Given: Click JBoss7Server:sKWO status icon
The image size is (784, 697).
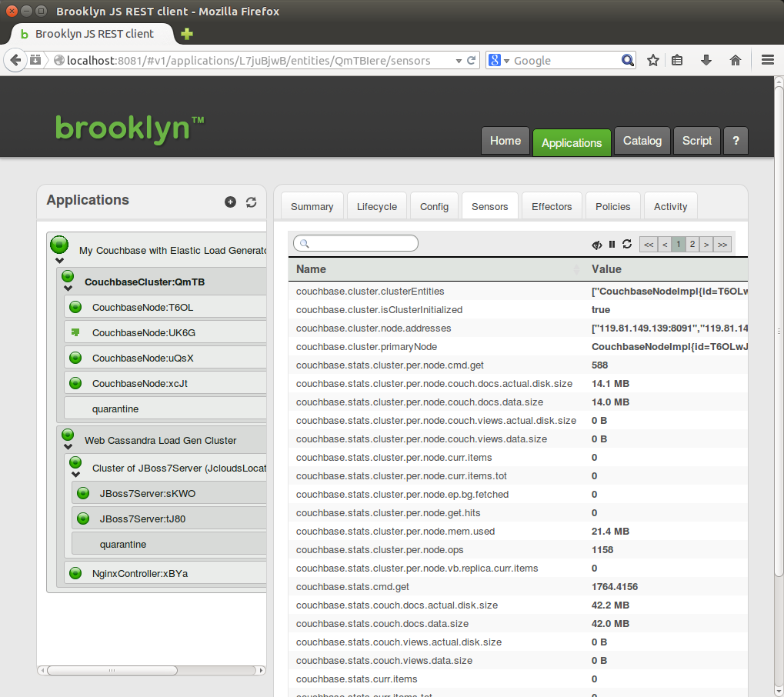Looking at the screenshot, I should 83,493.
